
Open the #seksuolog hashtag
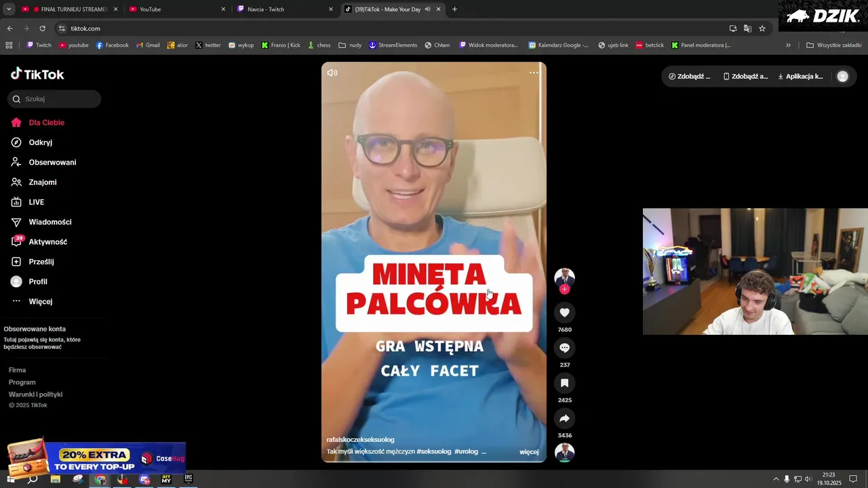pyautogui.click(x=434, y=451)
